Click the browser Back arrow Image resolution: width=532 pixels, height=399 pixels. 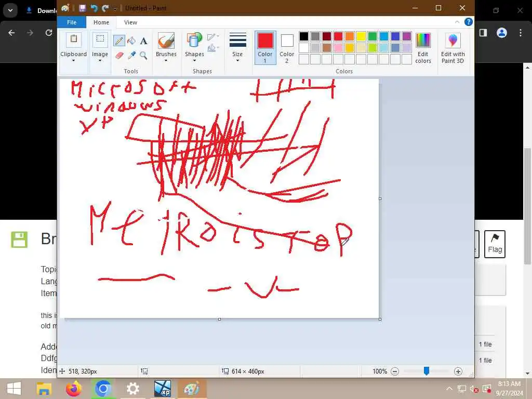coord(11,33)
